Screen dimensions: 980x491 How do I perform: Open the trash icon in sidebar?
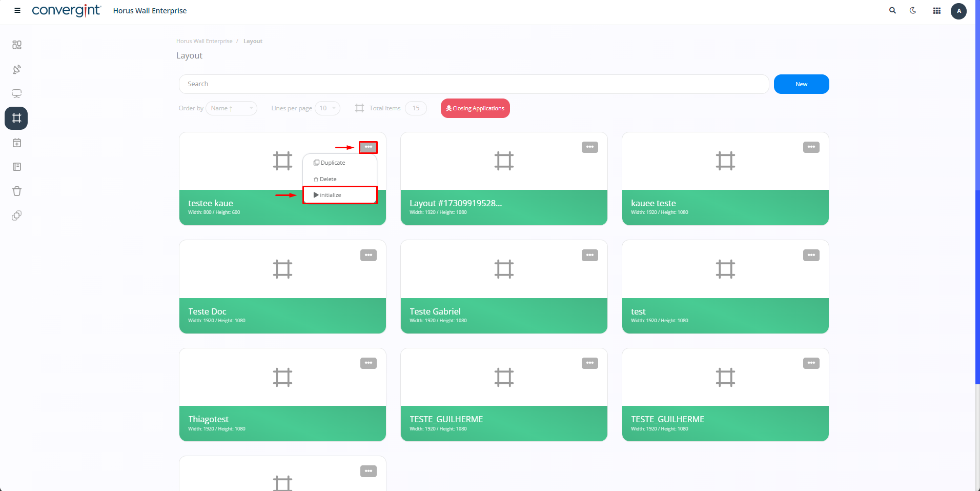click(17, 191)
